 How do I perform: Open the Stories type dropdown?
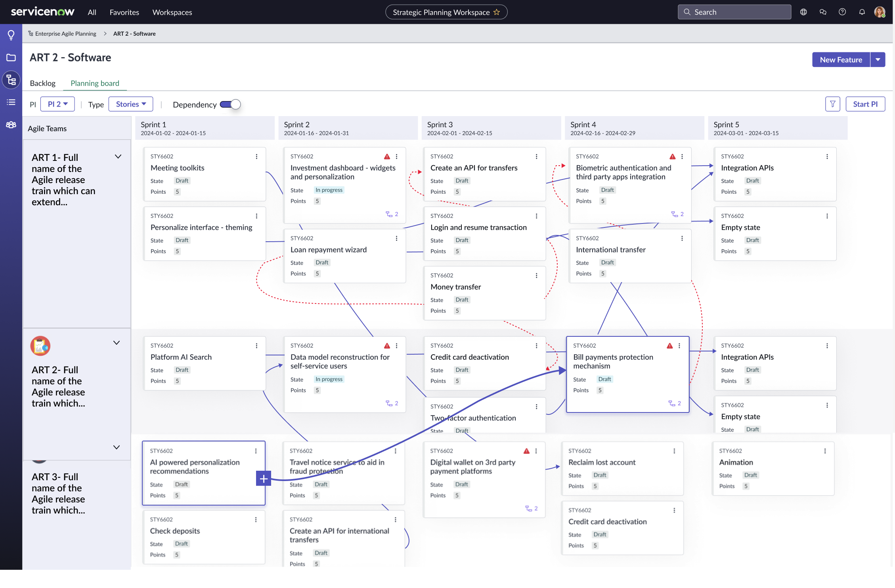[x=131, y=104]
